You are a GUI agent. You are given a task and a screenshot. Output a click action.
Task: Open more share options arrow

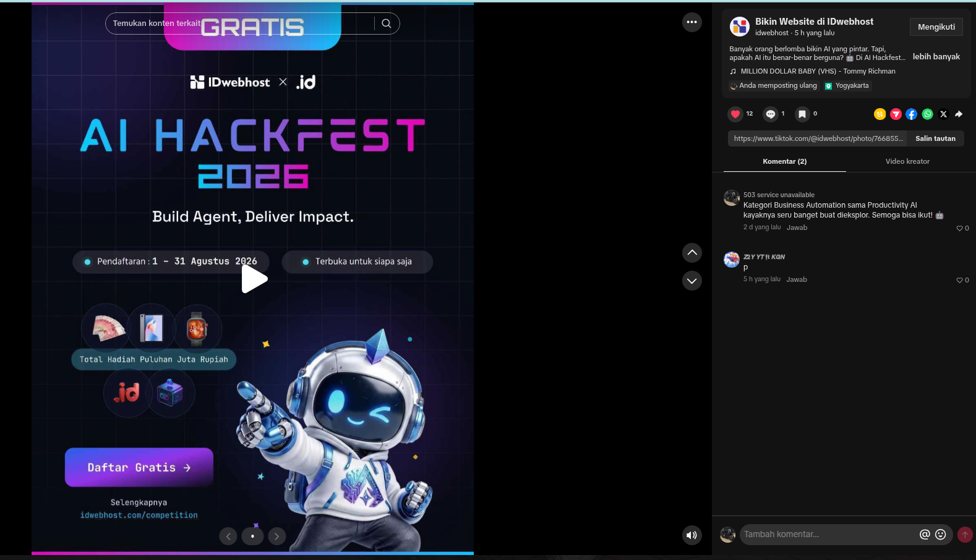[959, 114]
